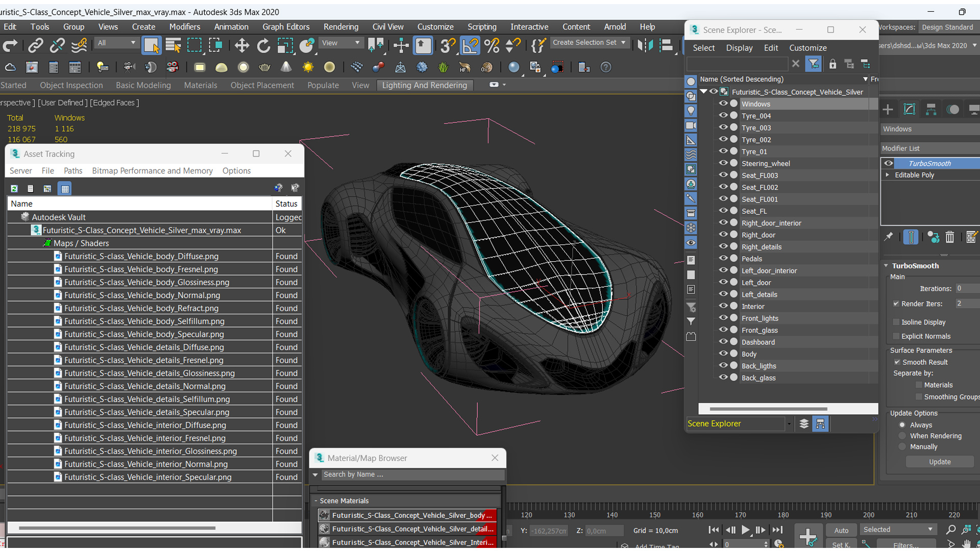980x551 pixels.
Task: Open the Scene Explorer name dropdown
Action: 789,424
